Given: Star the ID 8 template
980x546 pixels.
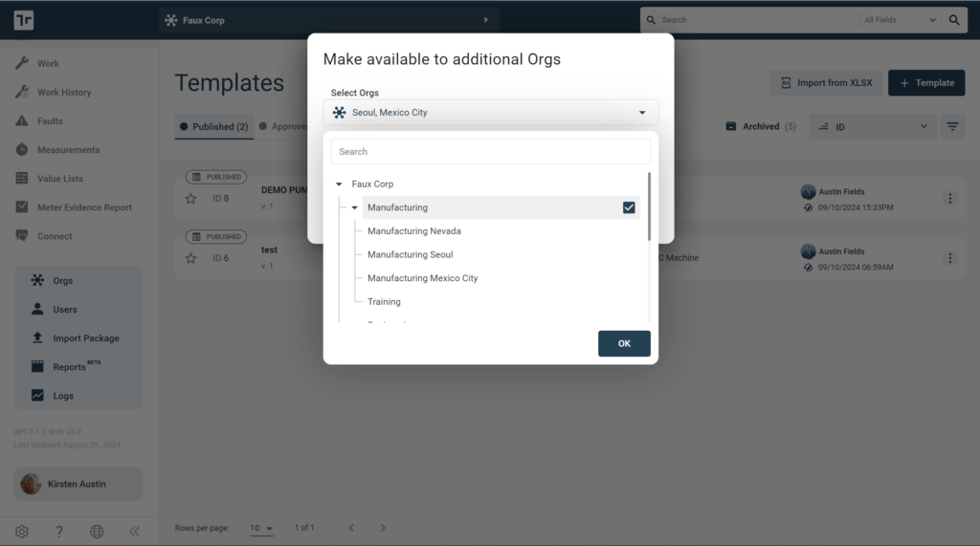Looking at the screenshot, I should click(190, 199).
